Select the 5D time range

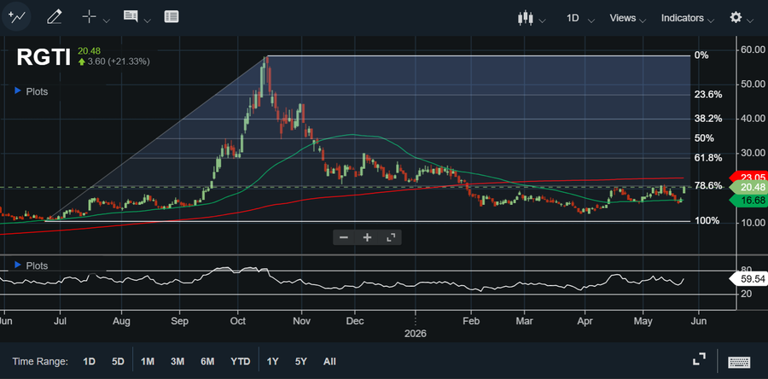[x=118, y=362]
